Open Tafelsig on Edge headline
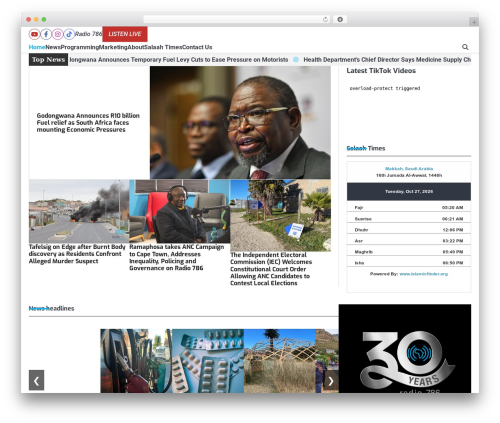Screen dimensions: 500x423 [x=77, y=254]
